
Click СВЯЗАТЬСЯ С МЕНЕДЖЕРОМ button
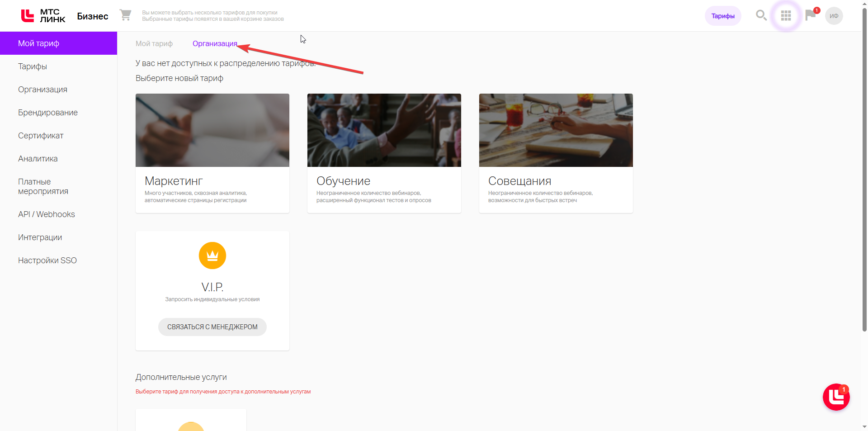tap(212, 327)
